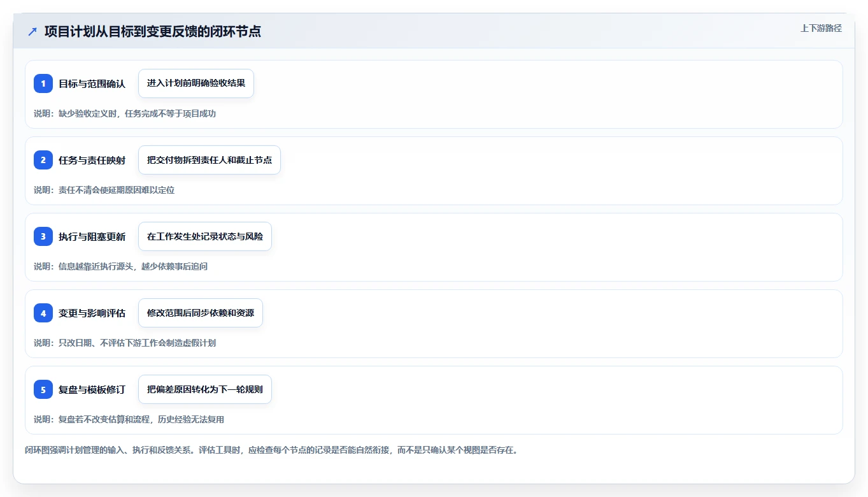Click the 变更与影响评估 heading

(92, 313)
